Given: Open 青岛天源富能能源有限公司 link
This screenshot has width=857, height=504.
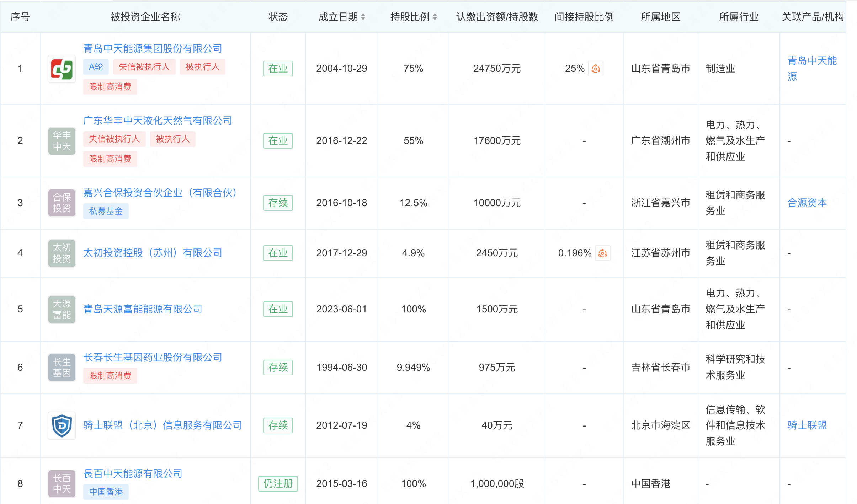Looking at the screenshot, I should [143, 309].
